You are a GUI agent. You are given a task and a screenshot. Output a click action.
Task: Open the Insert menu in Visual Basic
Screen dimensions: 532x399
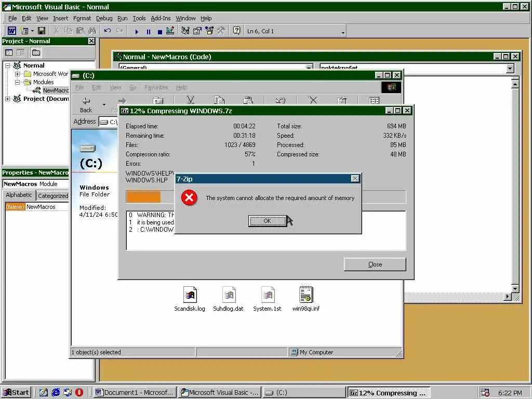click(x=60, y=18)
